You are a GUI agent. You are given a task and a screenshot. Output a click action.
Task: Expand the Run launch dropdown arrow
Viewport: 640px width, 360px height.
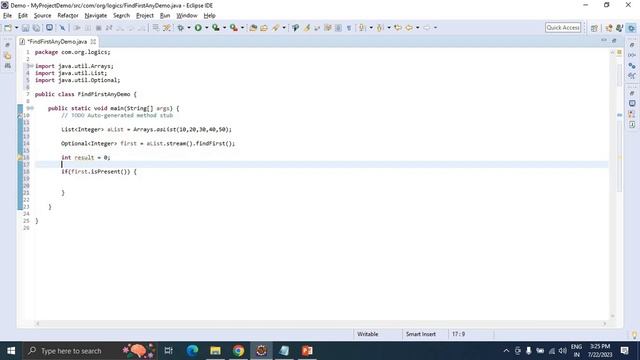[x=207, y=28]
